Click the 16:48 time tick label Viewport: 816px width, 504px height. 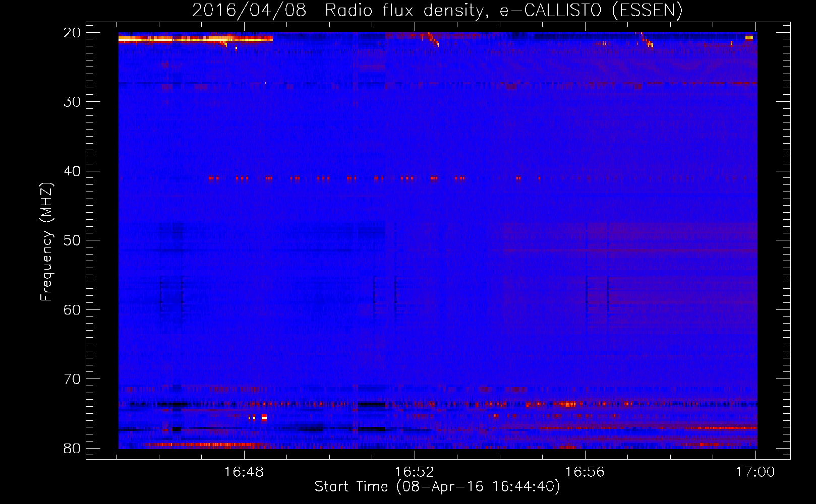coord(244,472)
